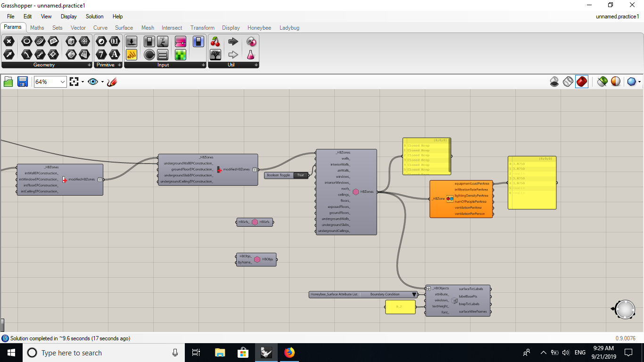644x362 pixels.
Task: Click the yellow 0.2 text height panel
Action: 400,307
